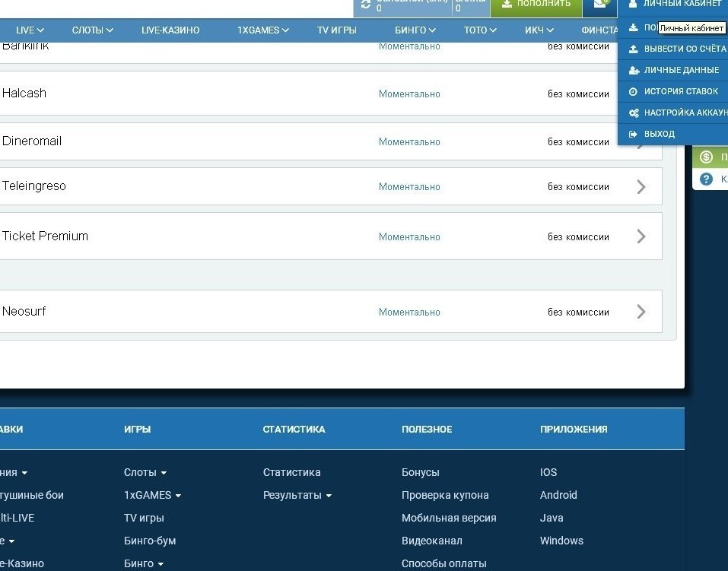Expand the LIVE navigation dropdown

pyautogui.click(x=30, y=30)
